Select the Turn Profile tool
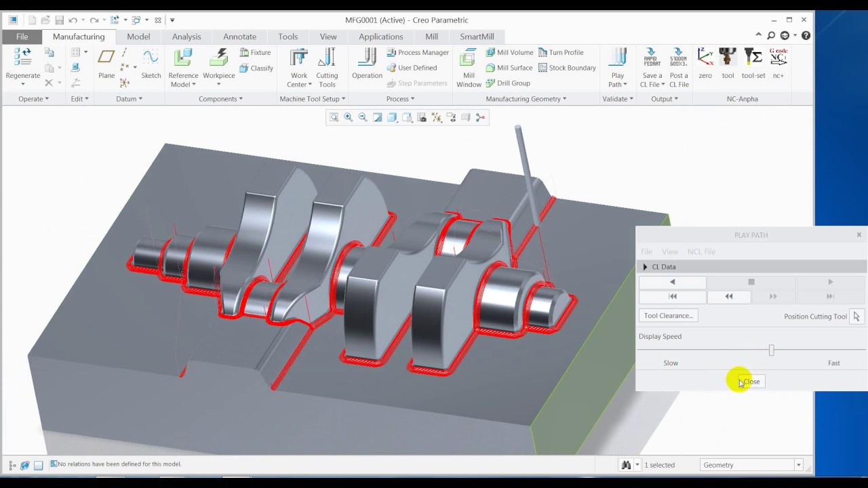The image size is (868, 488). 561,52
